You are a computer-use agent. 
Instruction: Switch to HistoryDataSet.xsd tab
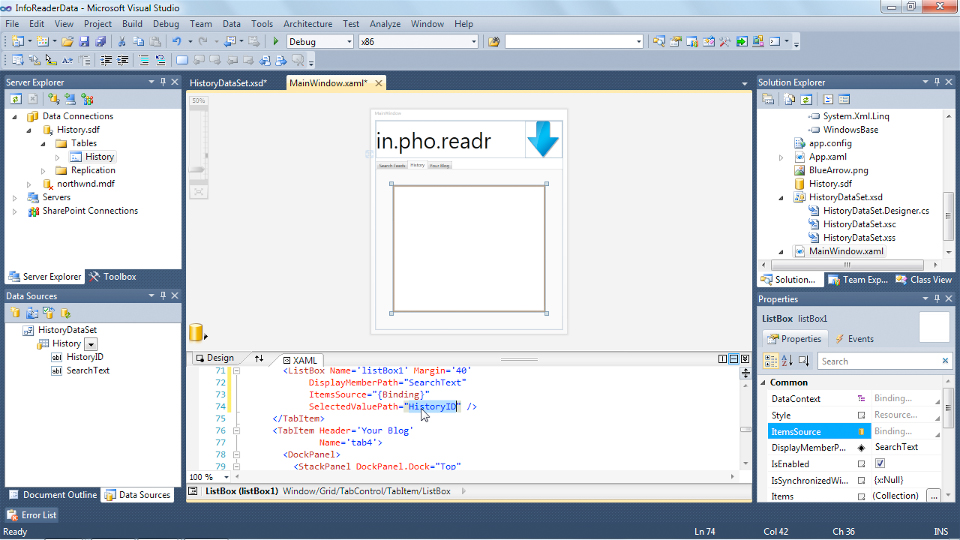(x=228, y=83)
